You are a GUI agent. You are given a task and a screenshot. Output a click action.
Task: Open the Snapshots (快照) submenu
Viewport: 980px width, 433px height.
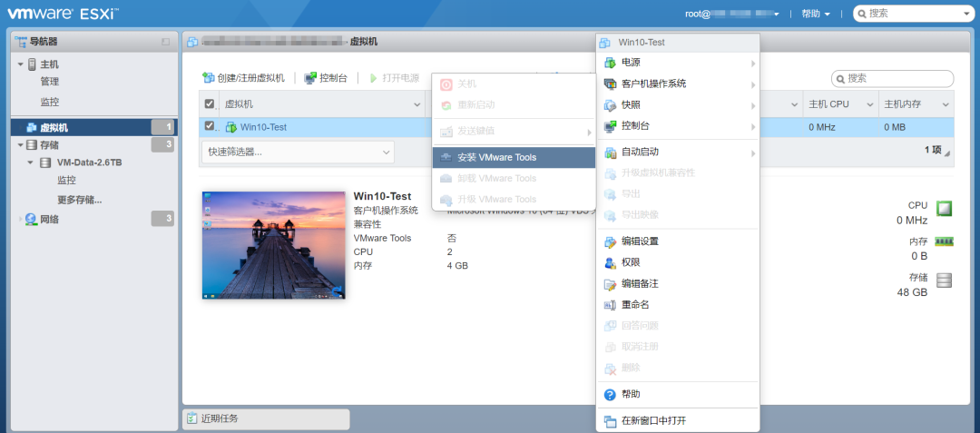(678, 105)
